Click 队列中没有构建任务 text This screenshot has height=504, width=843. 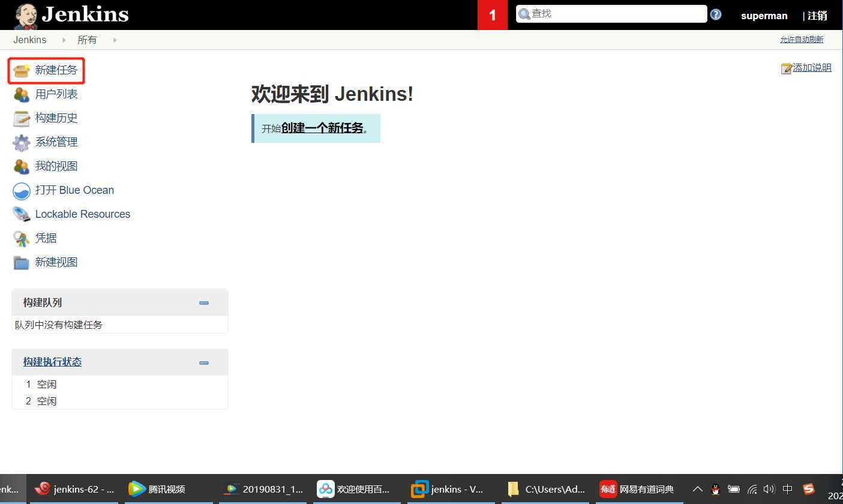tap(59, 325)
